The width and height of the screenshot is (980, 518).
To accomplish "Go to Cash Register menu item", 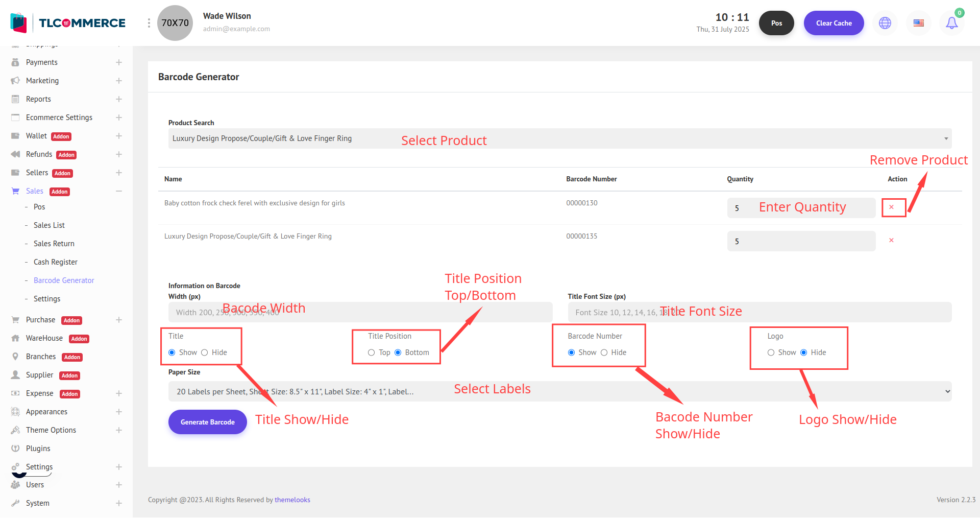I will tap(56, 262).
